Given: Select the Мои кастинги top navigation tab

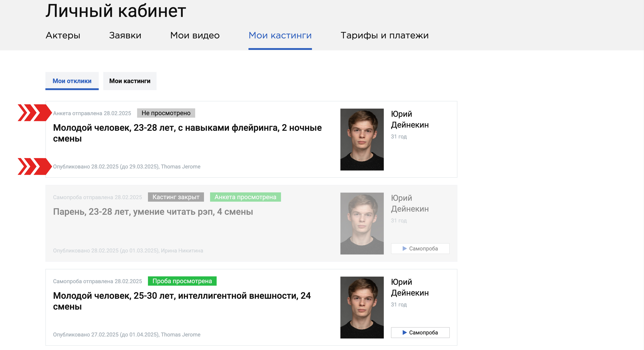Looking at the screenshot, I should click(280, 35).
